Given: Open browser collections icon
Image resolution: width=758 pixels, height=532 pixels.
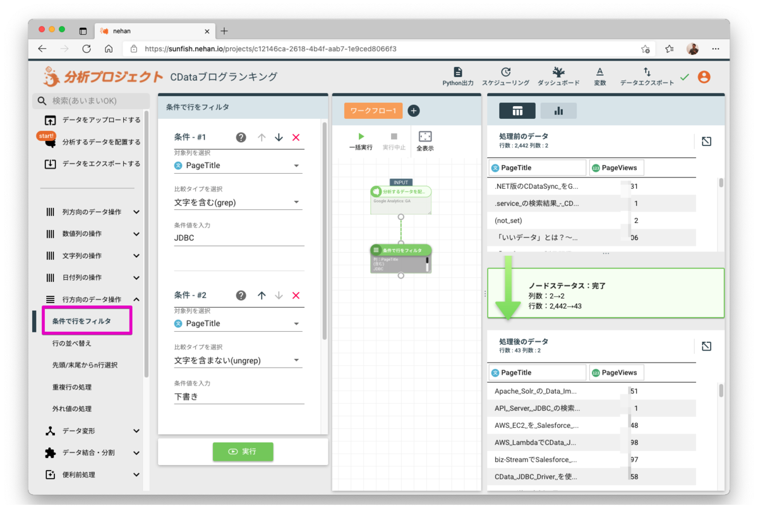Looking at the screenshot, I should click(x=670, y=49).
